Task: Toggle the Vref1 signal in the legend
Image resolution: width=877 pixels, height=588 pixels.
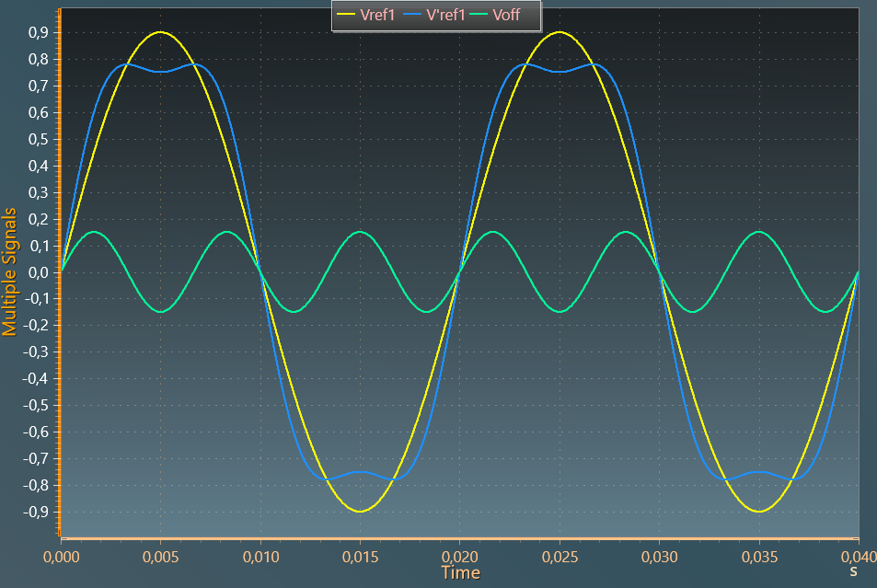Action: (x=379, y=16)
